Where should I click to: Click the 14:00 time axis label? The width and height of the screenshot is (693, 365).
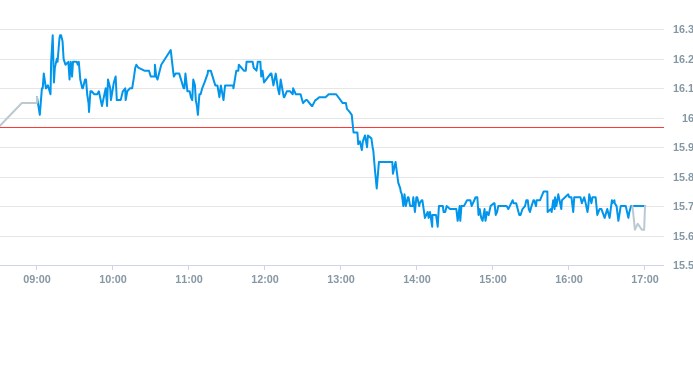pyautogui.click(x=417, y=279)
